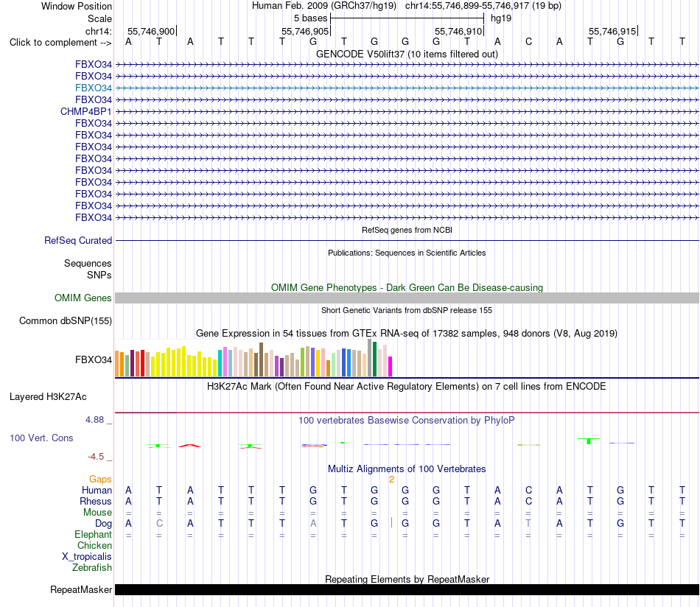Click '100 vertebrates Basewise Conservation by PhyloP' title
Image resolution: width=700 pixels, height=607 pixels.
(x=407, y=420)
